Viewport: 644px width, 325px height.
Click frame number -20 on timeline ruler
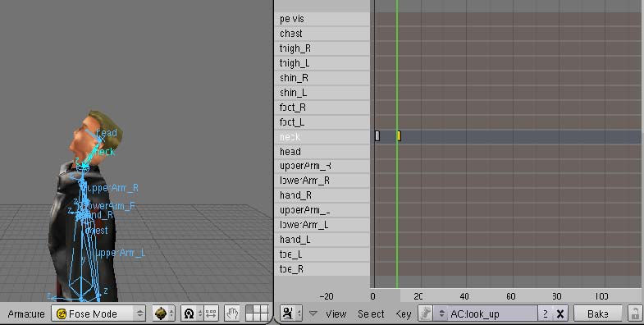327,296
